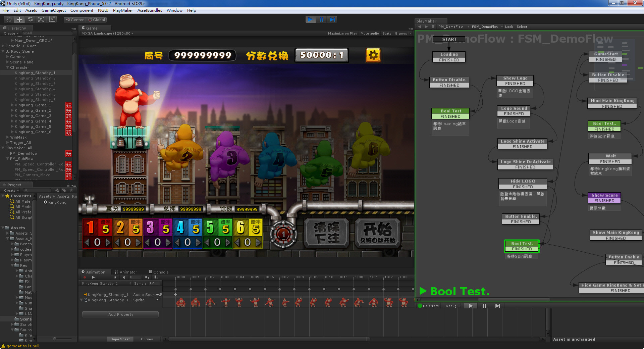The width and height of the screenshot is (644, 349).
Task: Open playMaker Debug dropdown
Action: 452,306
